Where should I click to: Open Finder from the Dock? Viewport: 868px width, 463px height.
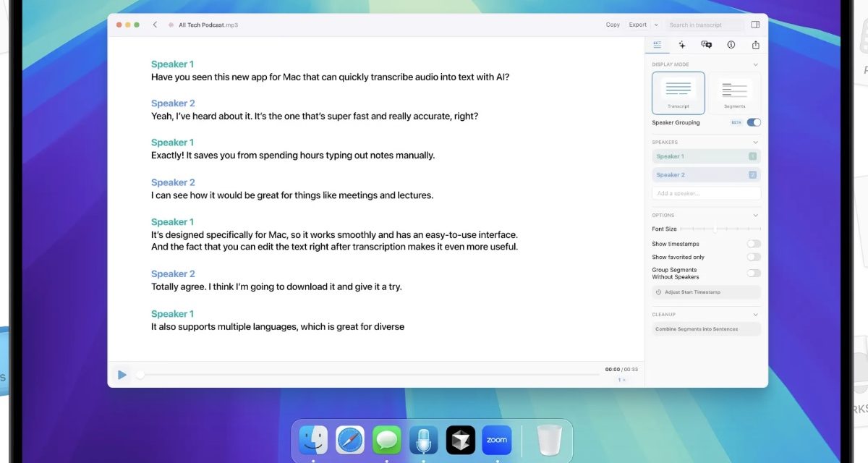[313, 440]
